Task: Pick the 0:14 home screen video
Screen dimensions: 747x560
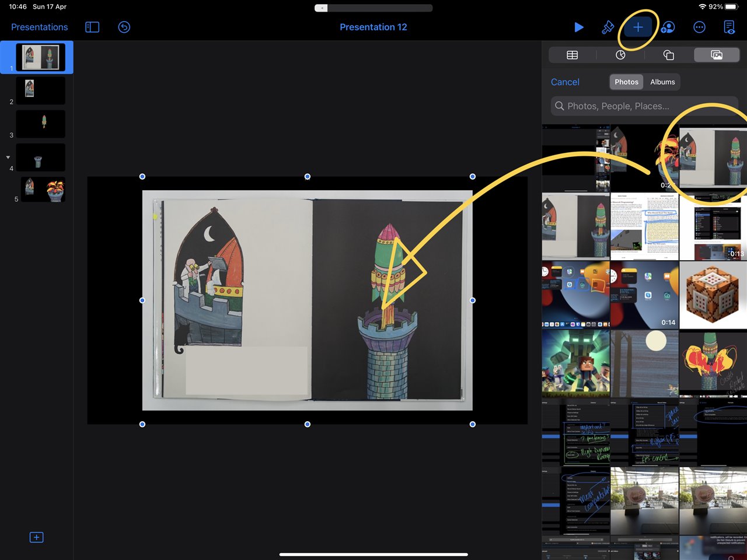Action: pos(644,295)
